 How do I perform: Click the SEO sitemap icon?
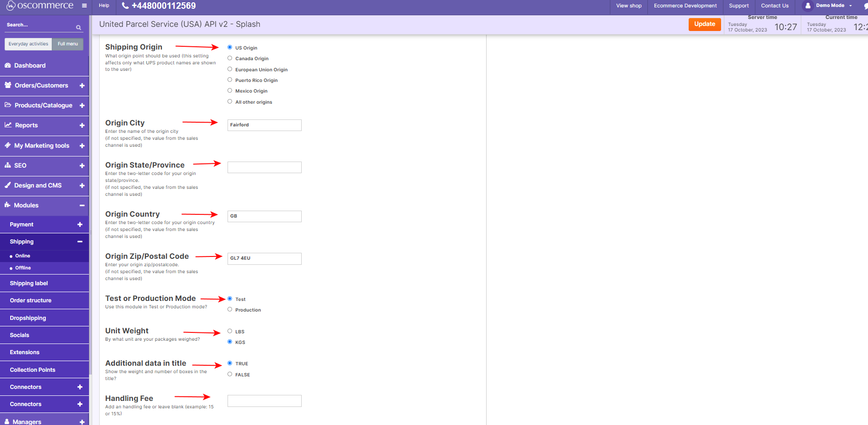tap(8, 165)
